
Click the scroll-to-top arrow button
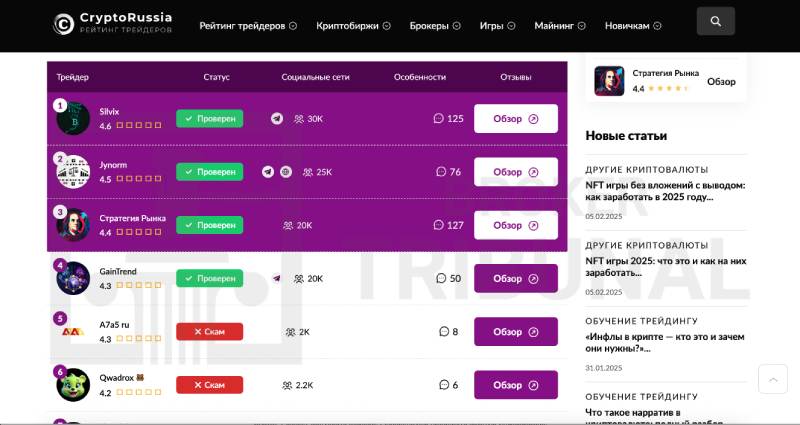point(772,379)
